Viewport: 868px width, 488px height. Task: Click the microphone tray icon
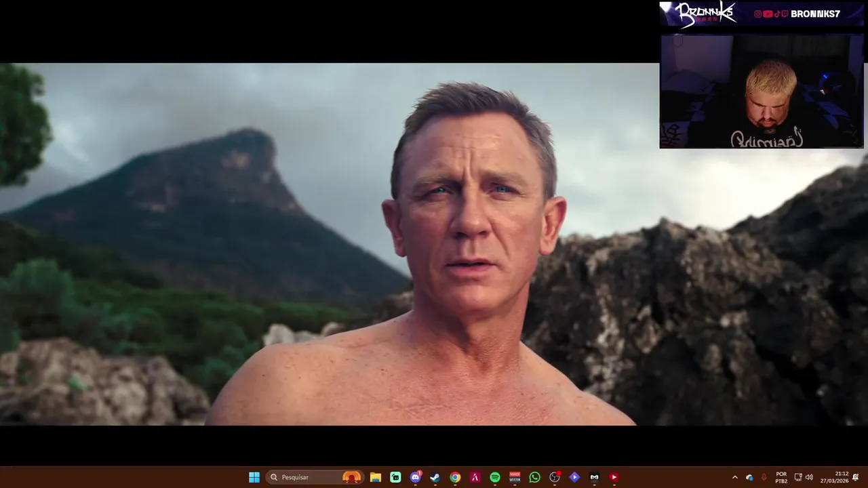[764, 477]
